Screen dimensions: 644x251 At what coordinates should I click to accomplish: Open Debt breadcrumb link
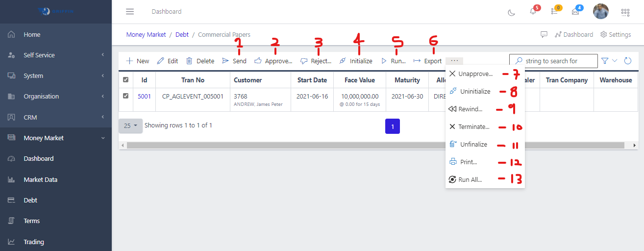[182, 35]
